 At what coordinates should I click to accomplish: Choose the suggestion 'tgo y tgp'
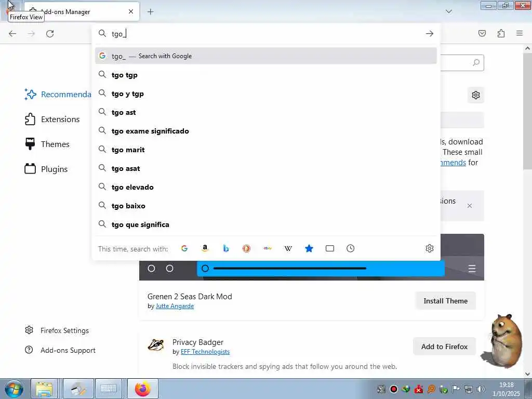(266, 94)
